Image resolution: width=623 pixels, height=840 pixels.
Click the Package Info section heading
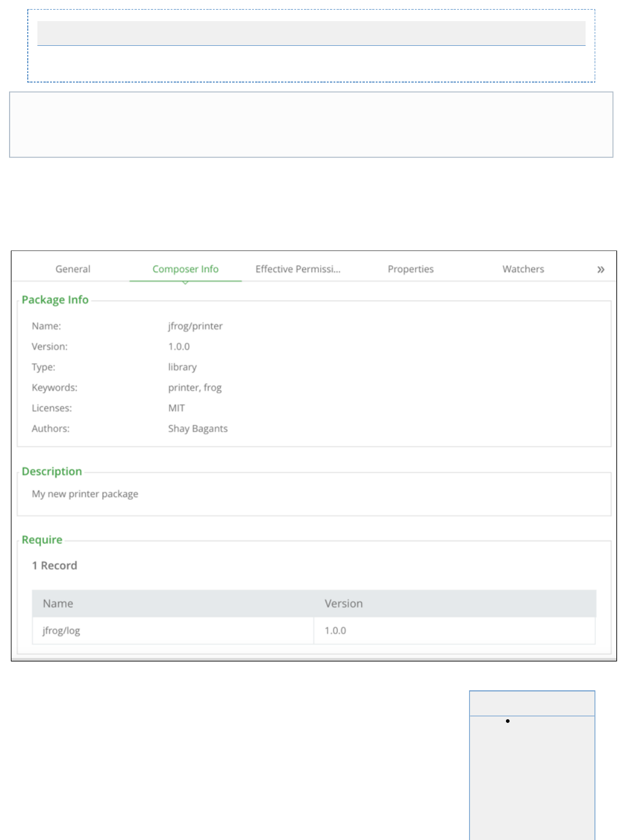coord(55,300)
